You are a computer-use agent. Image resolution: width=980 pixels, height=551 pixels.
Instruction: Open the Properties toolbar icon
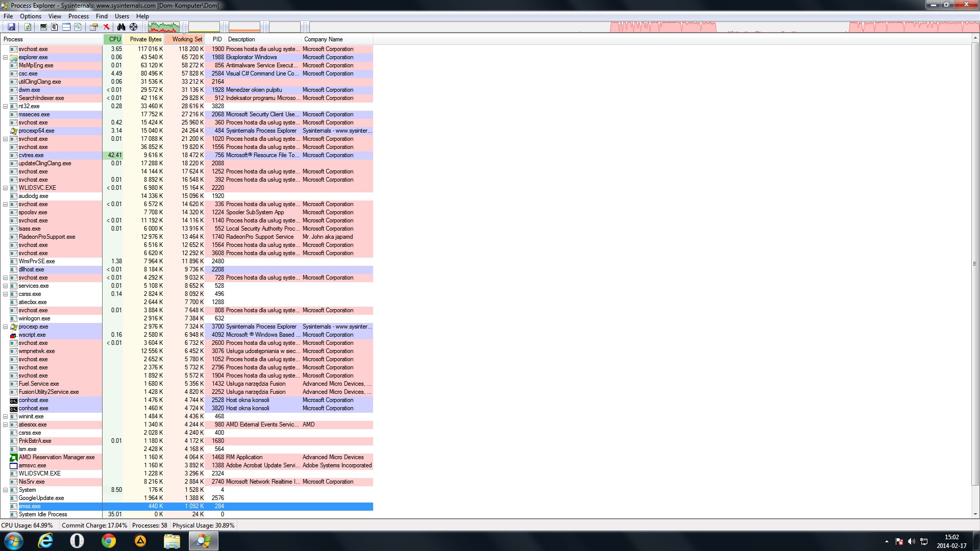pyautogui.click(x=94, y=27)
